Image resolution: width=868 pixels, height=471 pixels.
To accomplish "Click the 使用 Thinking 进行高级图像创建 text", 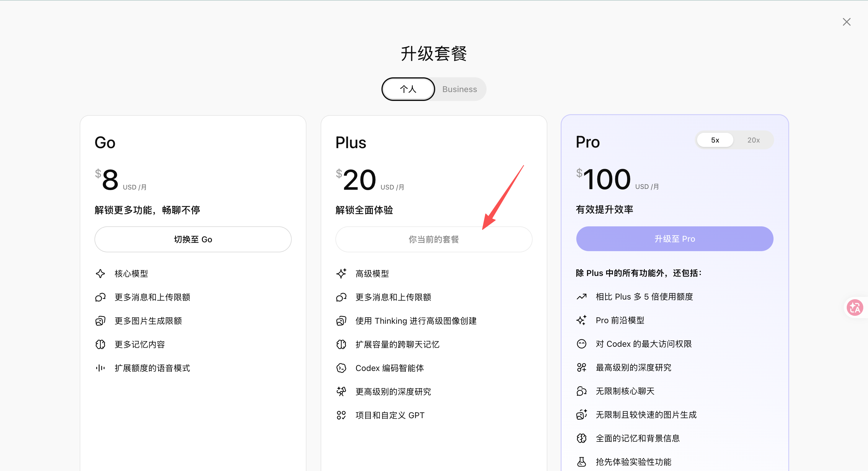I will click(x=416, y=321).
